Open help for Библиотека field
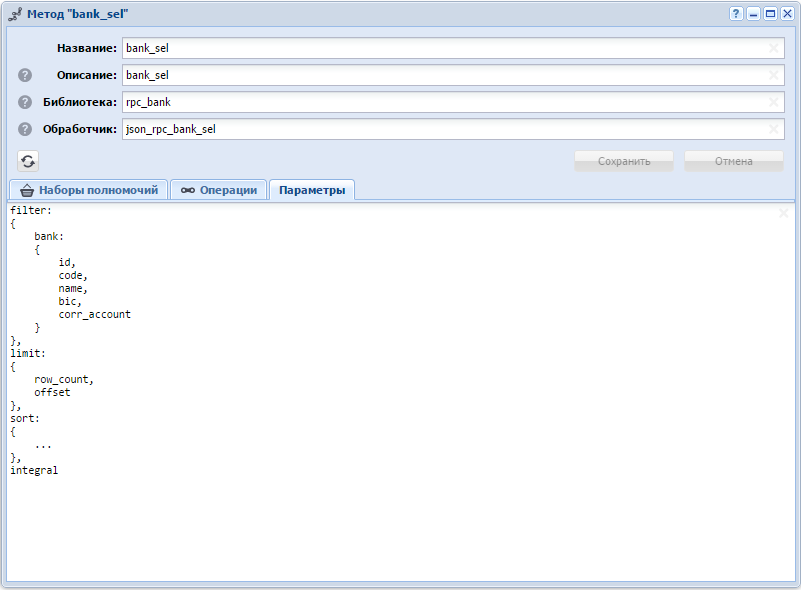Screen dimensions: 801x590 (x=25, y=102)
